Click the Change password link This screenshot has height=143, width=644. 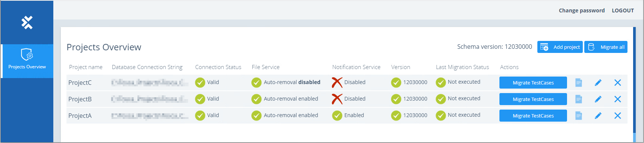(x=582, y=11)
